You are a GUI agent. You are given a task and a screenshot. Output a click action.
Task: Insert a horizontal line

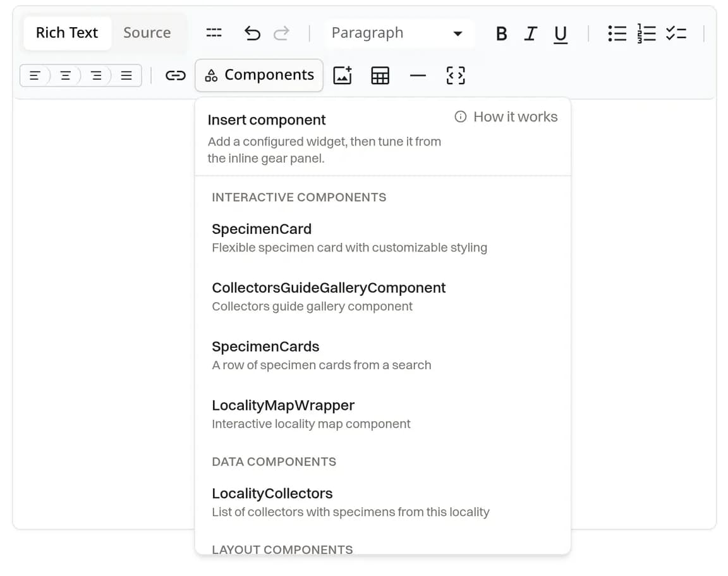[x=418, y=75]
